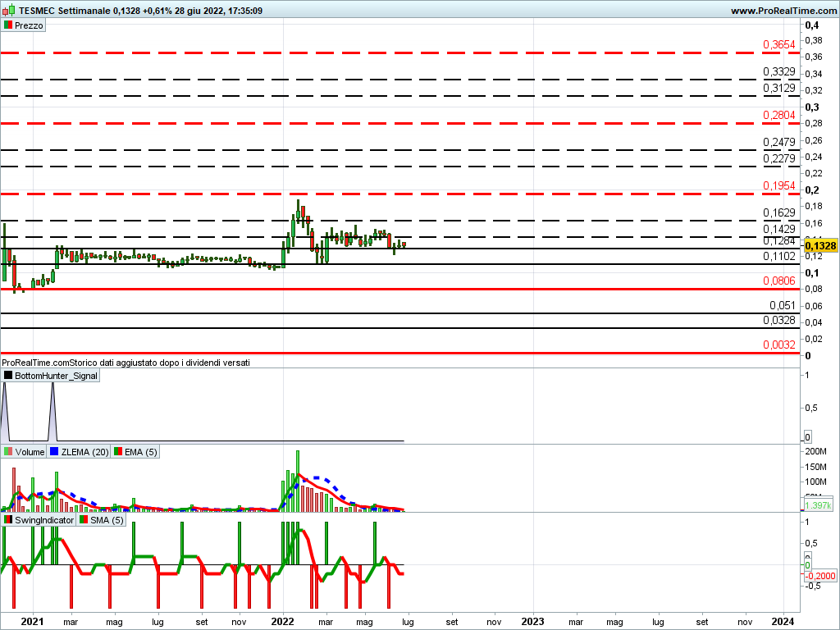Click the SMA (5) color icon
This screenshot has height=630, width=840.
click(x=83, y=520)
